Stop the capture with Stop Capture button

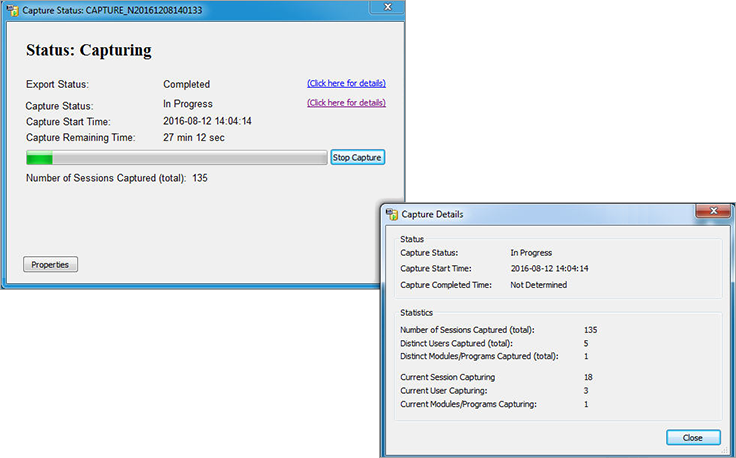point(358,158)
